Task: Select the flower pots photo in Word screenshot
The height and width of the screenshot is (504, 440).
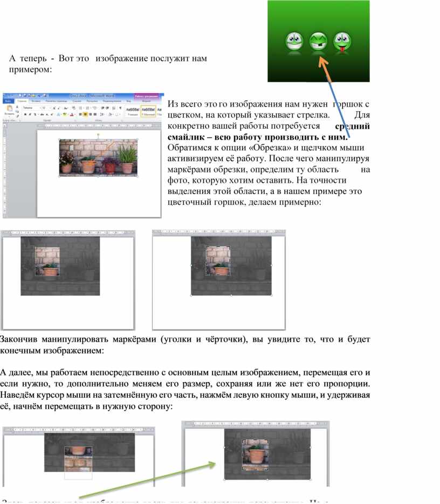Action: (x=98, y=157)
